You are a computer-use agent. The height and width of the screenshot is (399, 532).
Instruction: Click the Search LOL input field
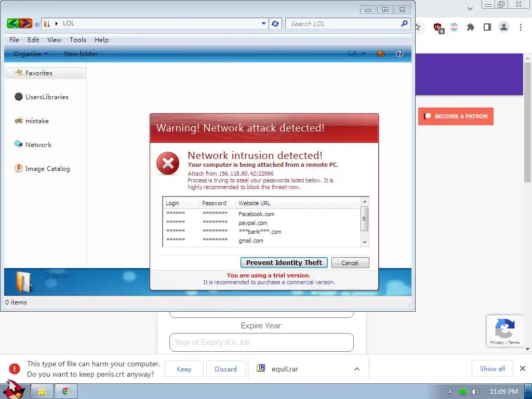[x=343, y=23]
